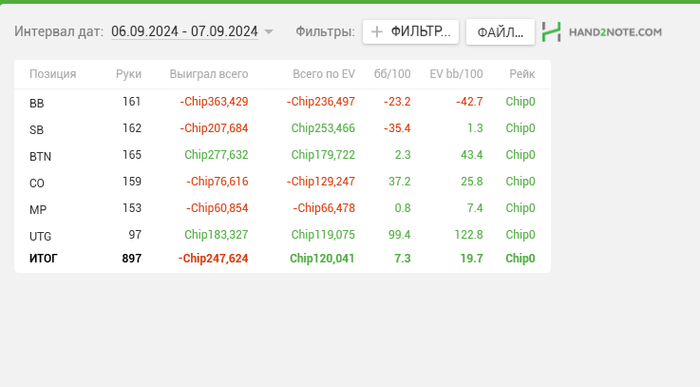Click the Hand2Note green H logo icon
Screen dimensions: 700x387
click(551, 32)
